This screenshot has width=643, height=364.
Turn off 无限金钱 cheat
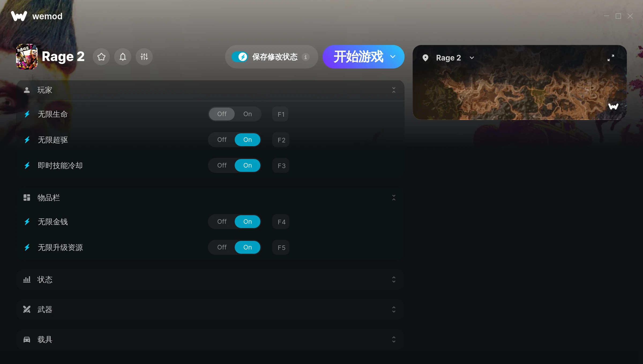click(x=222, y=222)
